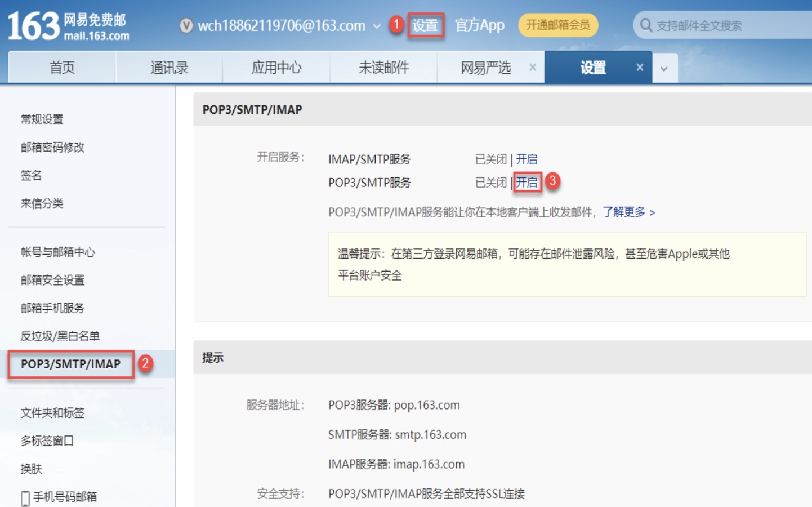Go to 邮箱安全设置
This screenshot has height=507, width=812.
[52, 281]
